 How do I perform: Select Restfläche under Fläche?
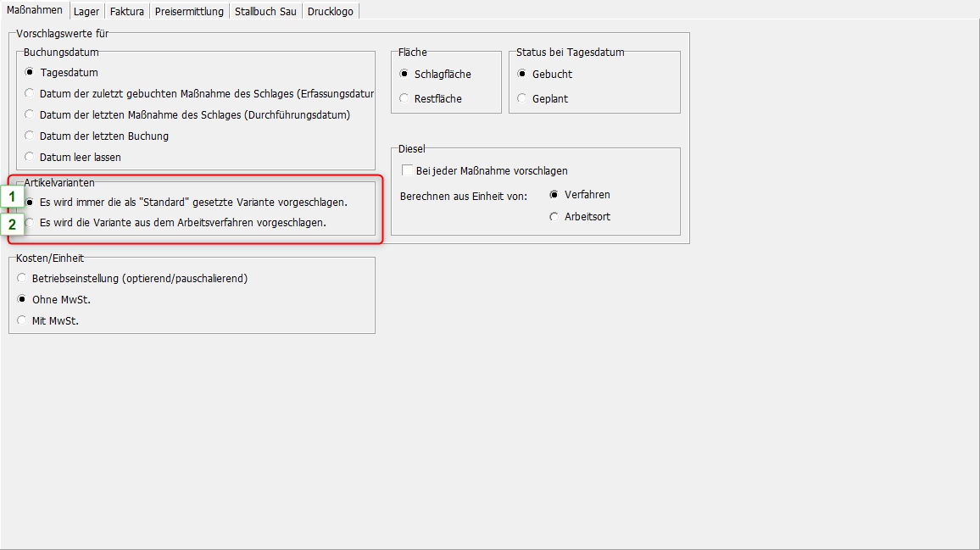point(404,98)
